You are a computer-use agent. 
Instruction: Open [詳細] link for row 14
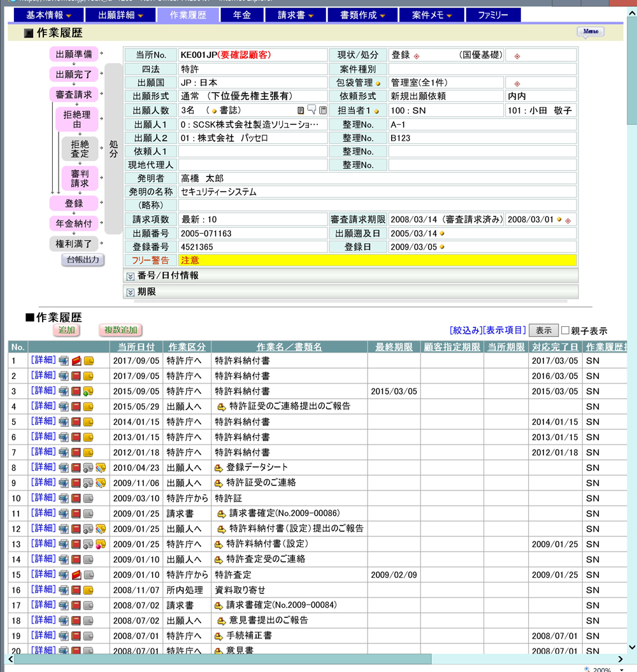coord(43,559)
